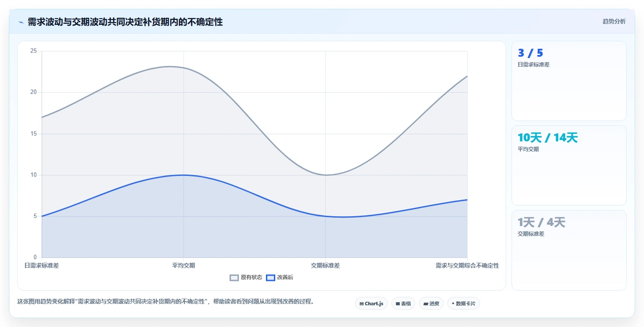The height and width of the screenshot is (327, 644).
Task: Click the 平均交期 x-axis label
Action: tap(183, 265)
